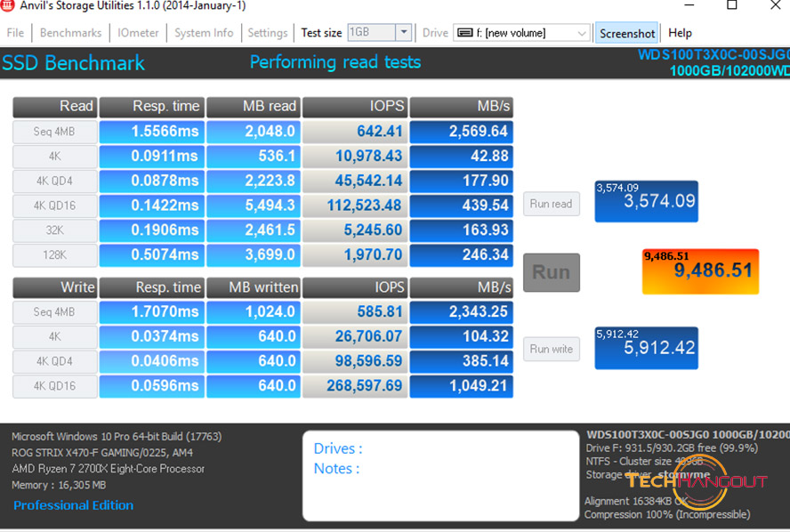
Task: Click the Drive F: free space line
Action: pos(672,447)
